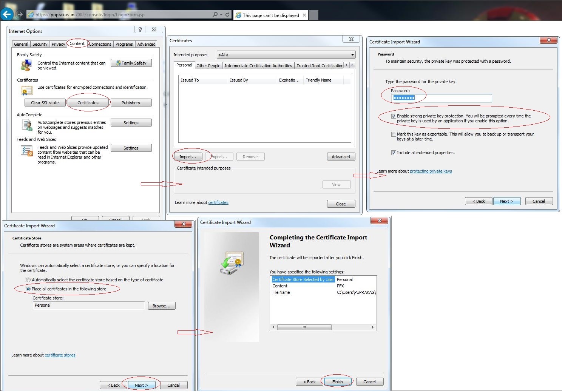Check 'Mark this key as exportable'
Image resolution: width=562 pixels, height=392 pixels.
coord(394,134)
